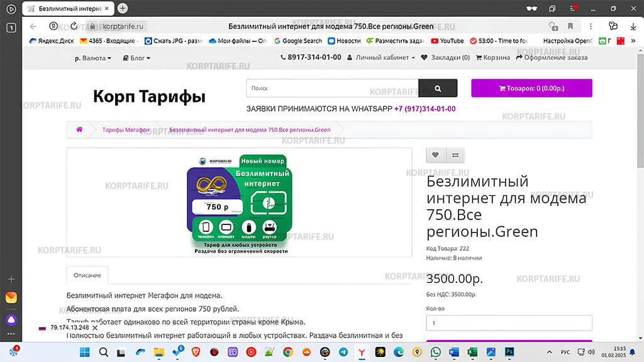Viewport: 644px width, 362px height.
Task: Open File Explorer from the taskbar
Action: [x=159, y=352]
